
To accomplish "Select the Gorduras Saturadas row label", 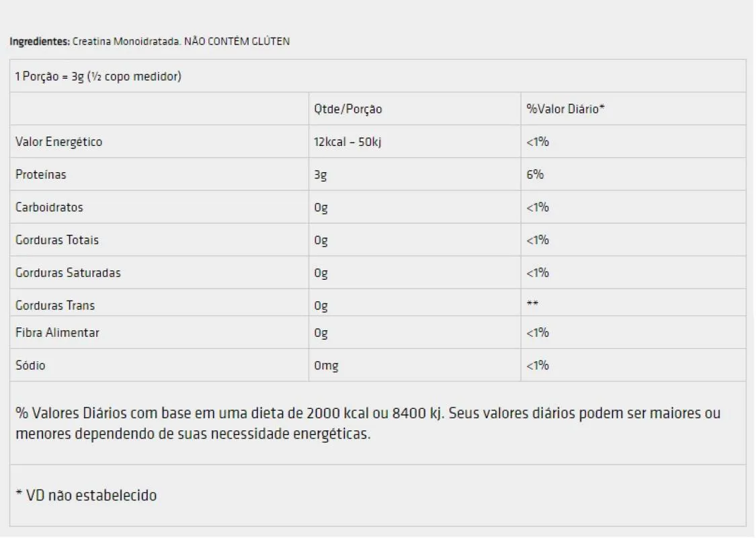I will click(x=68, y=273).
